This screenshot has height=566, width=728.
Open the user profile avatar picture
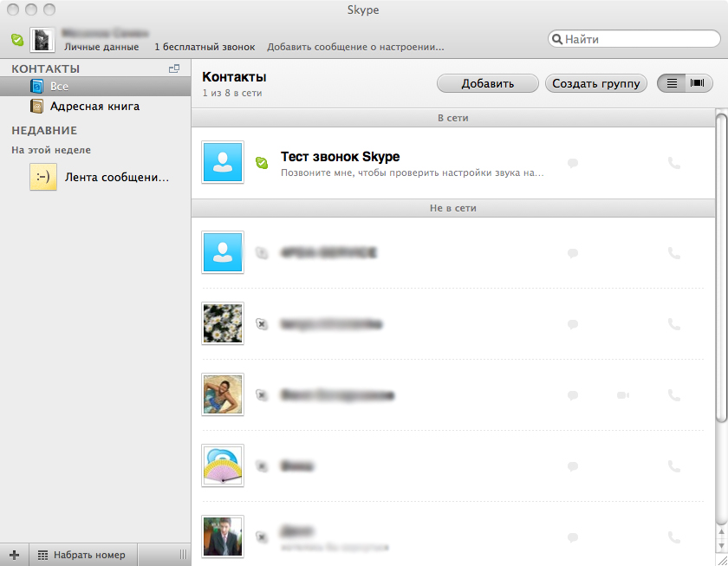point(42,40)
